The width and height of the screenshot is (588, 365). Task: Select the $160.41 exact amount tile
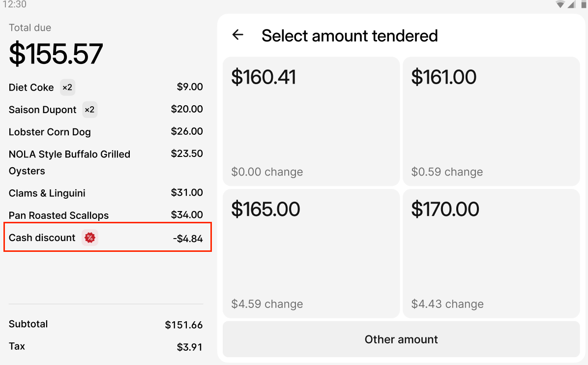click(x=311, y=121)
